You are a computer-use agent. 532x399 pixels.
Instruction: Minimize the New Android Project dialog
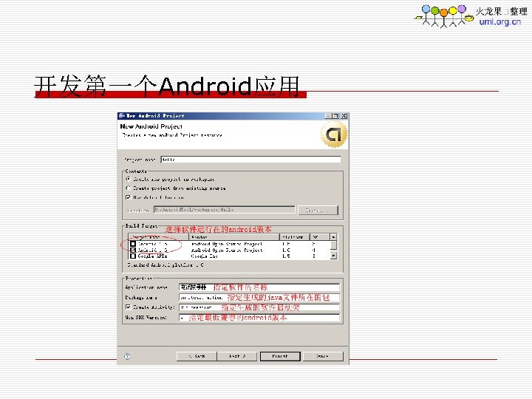[328, 116]
